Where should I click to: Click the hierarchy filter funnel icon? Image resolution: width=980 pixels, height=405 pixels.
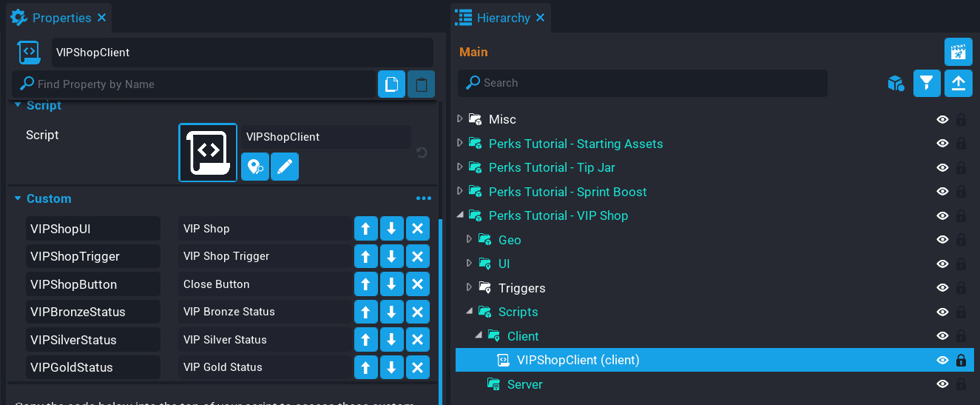927,83
